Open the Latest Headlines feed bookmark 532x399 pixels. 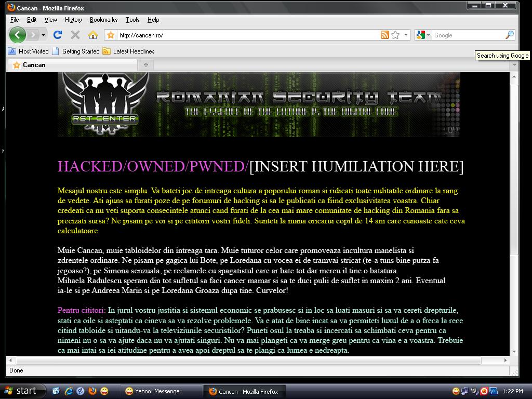(x=129, y=51)
